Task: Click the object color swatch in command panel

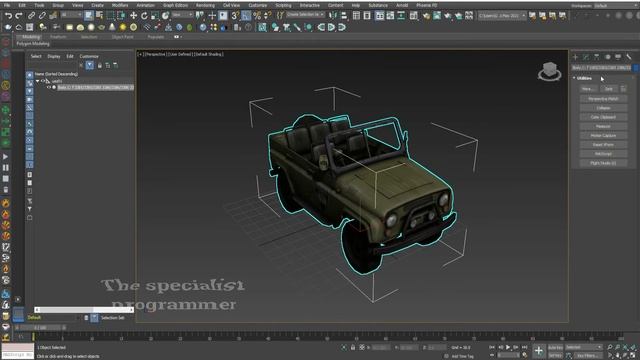Action: pos(636,68)
